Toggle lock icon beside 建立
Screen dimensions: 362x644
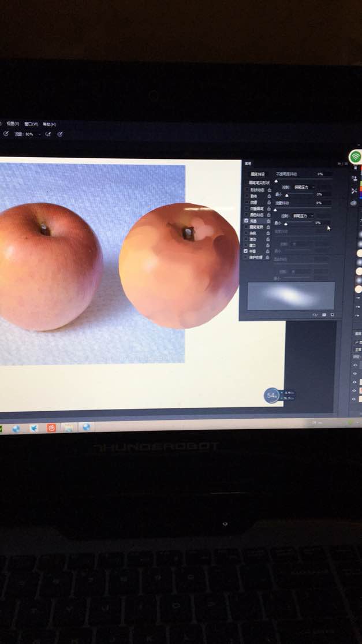267,245
